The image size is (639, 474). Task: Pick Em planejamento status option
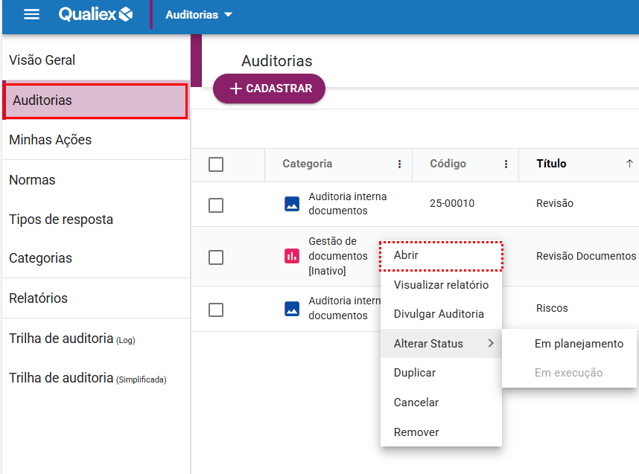click(x=578, y=344)
